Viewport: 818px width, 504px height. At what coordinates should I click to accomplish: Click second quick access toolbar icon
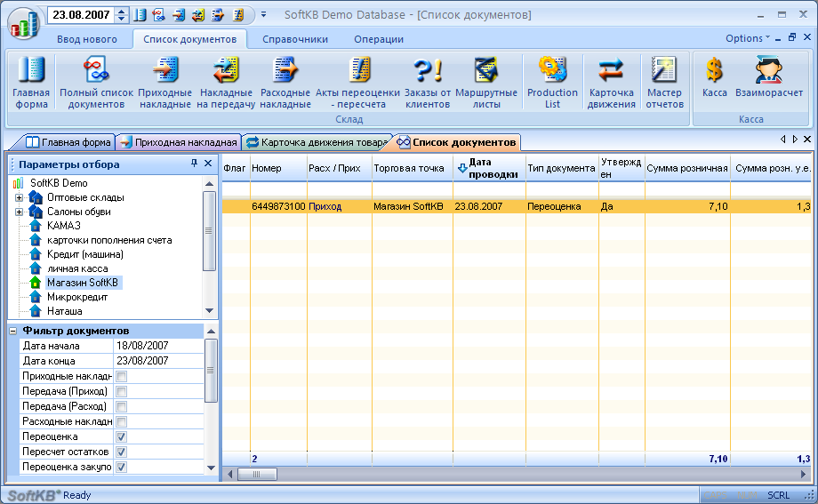(159, 14)
